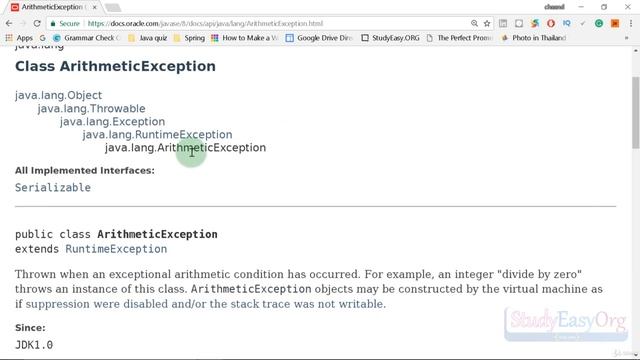This screenshot has height=360, width=640.
Task: Click the JDK1.0 text
Action: pos(34,345)
